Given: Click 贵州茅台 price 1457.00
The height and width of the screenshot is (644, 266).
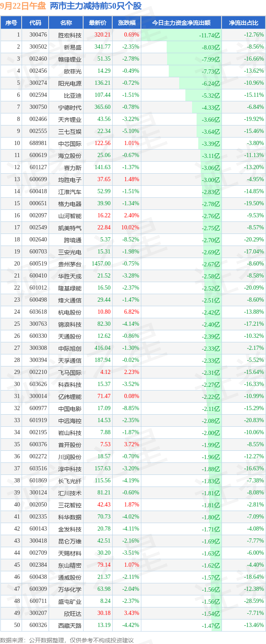Looking at the screenshot, I should 101,264.
